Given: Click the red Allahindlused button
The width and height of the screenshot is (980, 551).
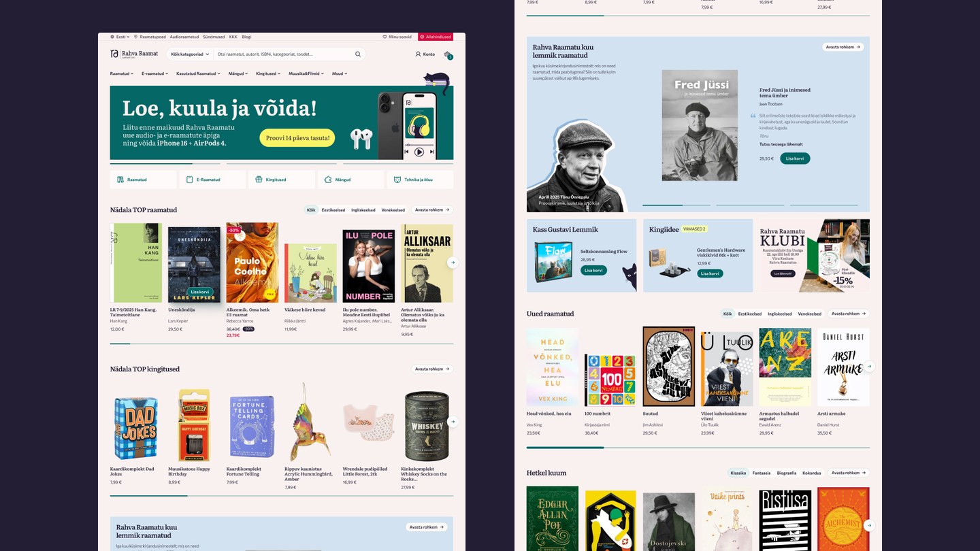Looking at the screenshot, I should [436, 37].
